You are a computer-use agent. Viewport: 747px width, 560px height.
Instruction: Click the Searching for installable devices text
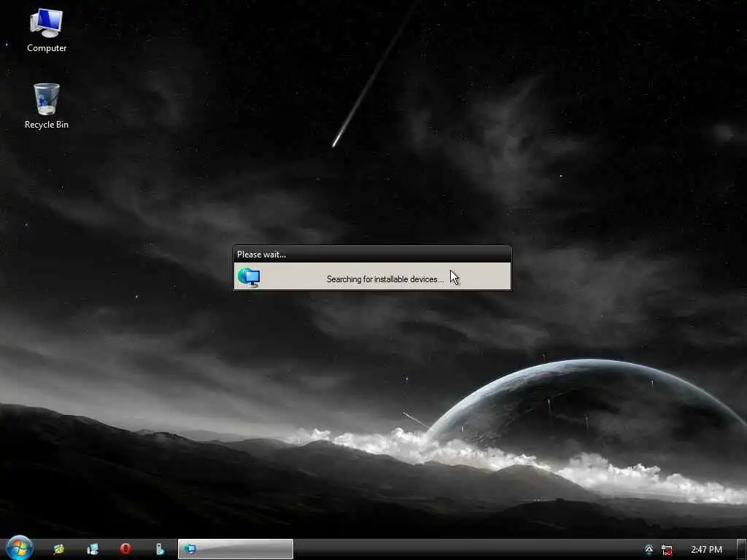385,279
